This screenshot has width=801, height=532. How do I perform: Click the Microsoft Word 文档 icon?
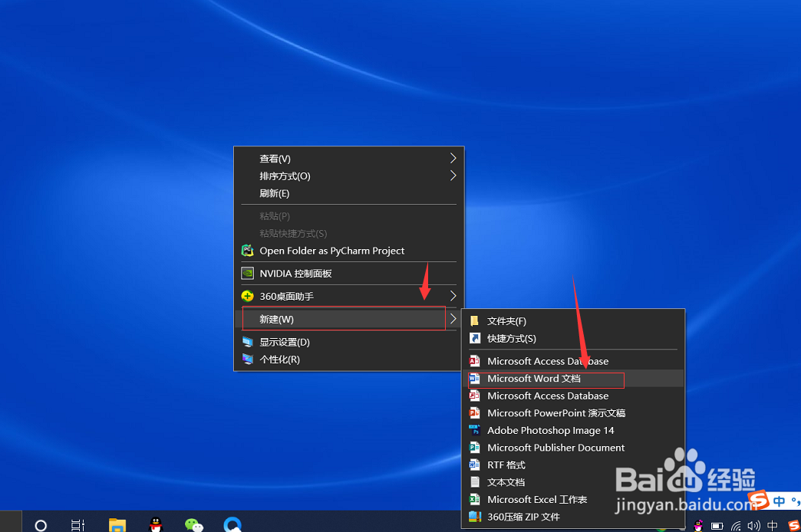475,379
